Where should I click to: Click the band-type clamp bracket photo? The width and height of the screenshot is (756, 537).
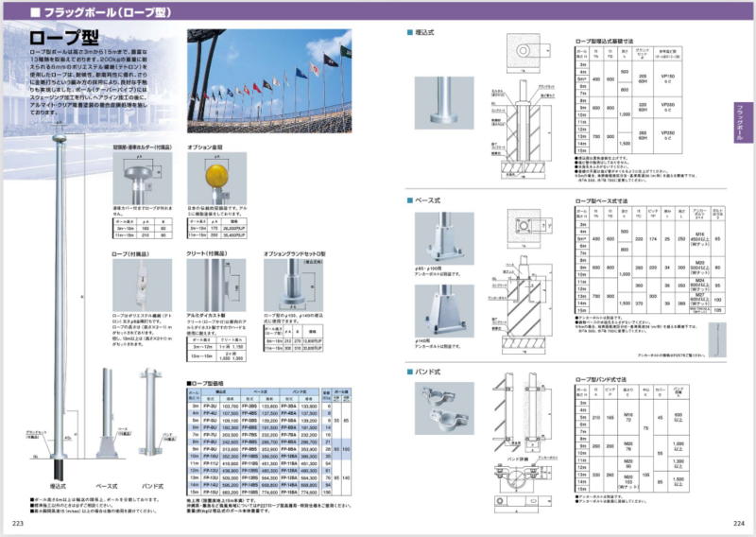coord(442,407)
